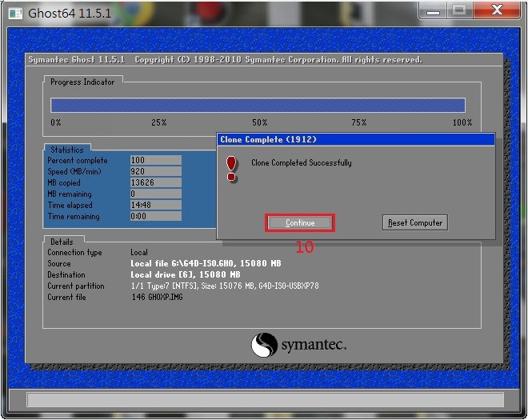
Task: Click the Statistics group label
Action: [67, 150]
